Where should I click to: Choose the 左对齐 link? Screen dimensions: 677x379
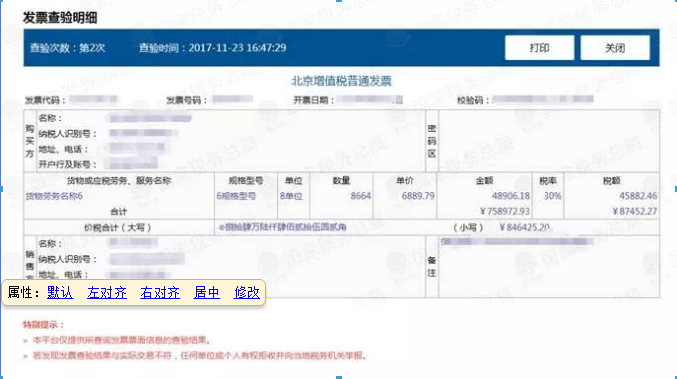coord(107,293)
